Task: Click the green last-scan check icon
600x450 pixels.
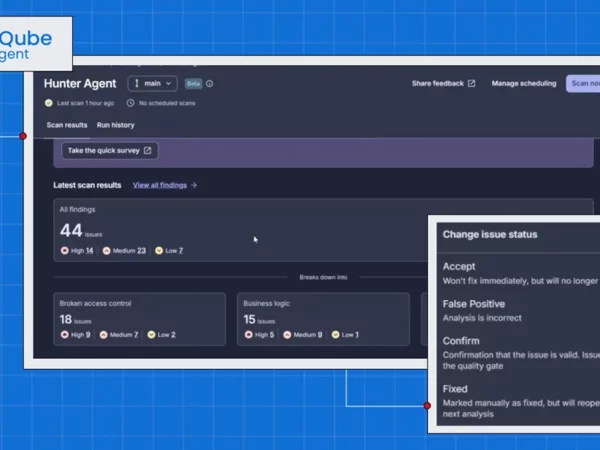Action: point(49,103)
